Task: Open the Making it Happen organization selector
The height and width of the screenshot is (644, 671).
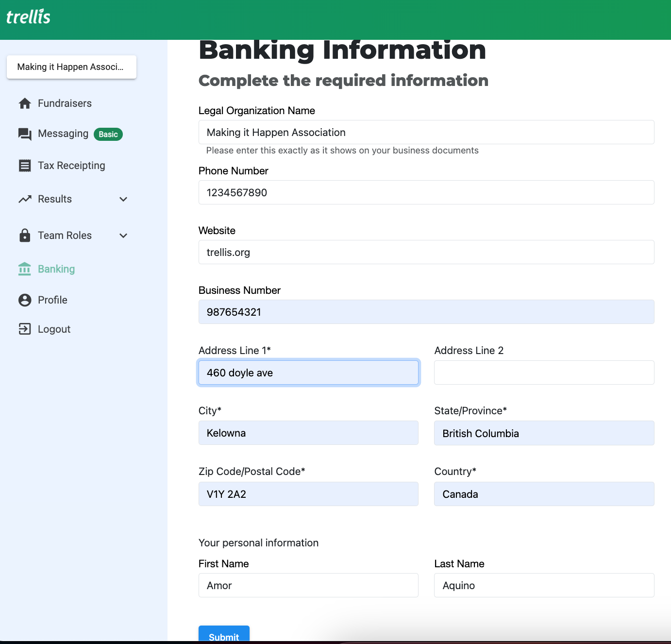Action: pos(71,67)
